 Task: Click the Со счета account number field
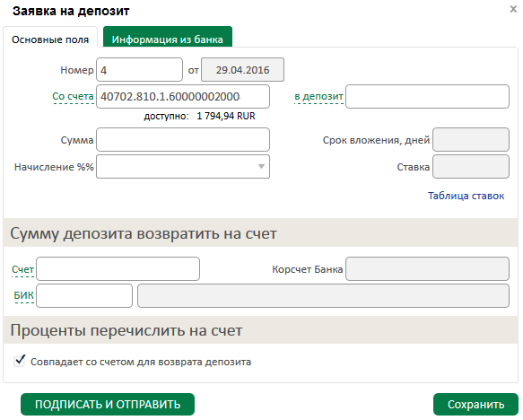tap(183, 96)
